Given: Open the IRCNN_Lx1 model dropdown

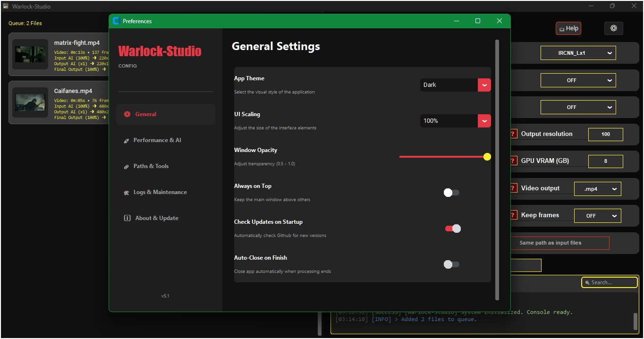Looking at the screenshot, I should click(578, 53).
